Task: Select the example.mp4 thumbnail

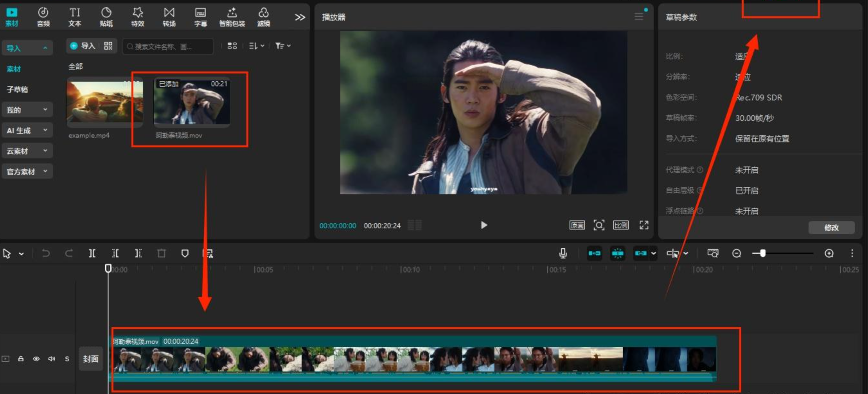Action: (x=104, y=102)
